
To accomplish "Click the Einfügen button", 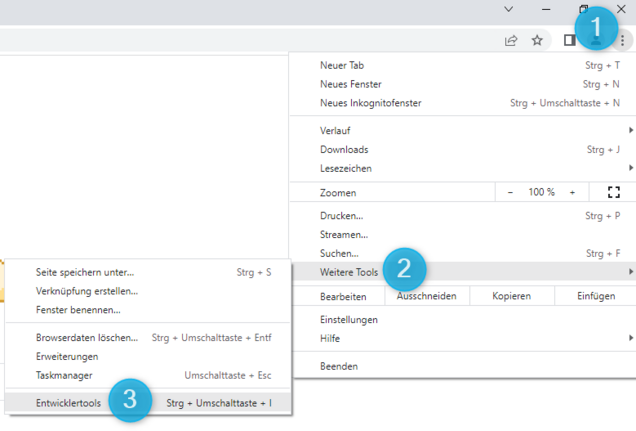I will tap(596, 296).
